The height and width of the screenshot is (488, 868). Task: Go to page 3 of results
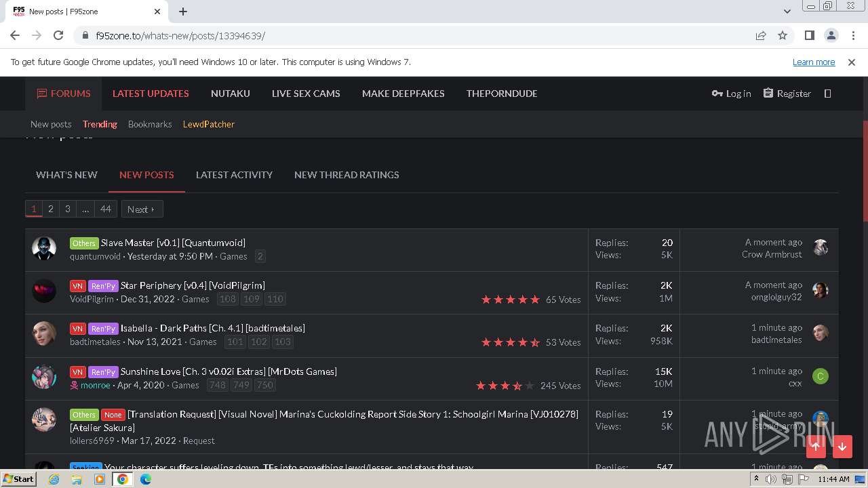coord(67,209)
